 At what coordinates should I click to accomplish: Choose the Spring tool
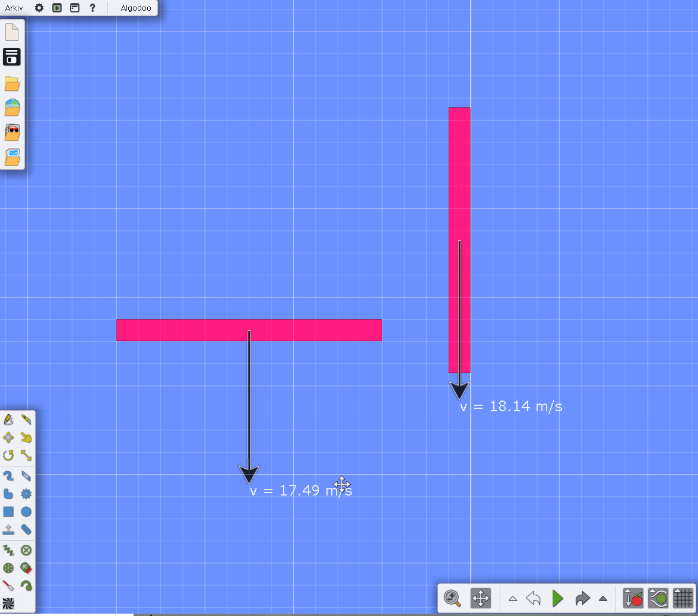click(8, 550)
